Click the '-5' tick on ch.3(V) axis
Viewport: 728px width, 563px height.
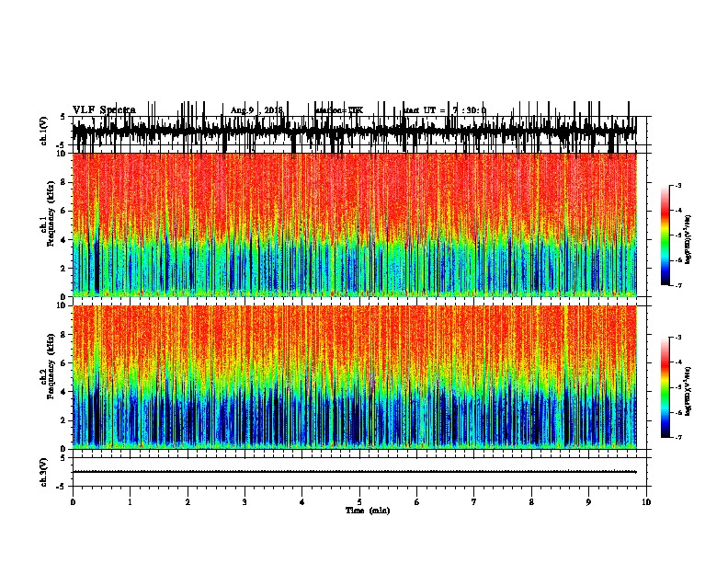[x=62, y=487]
